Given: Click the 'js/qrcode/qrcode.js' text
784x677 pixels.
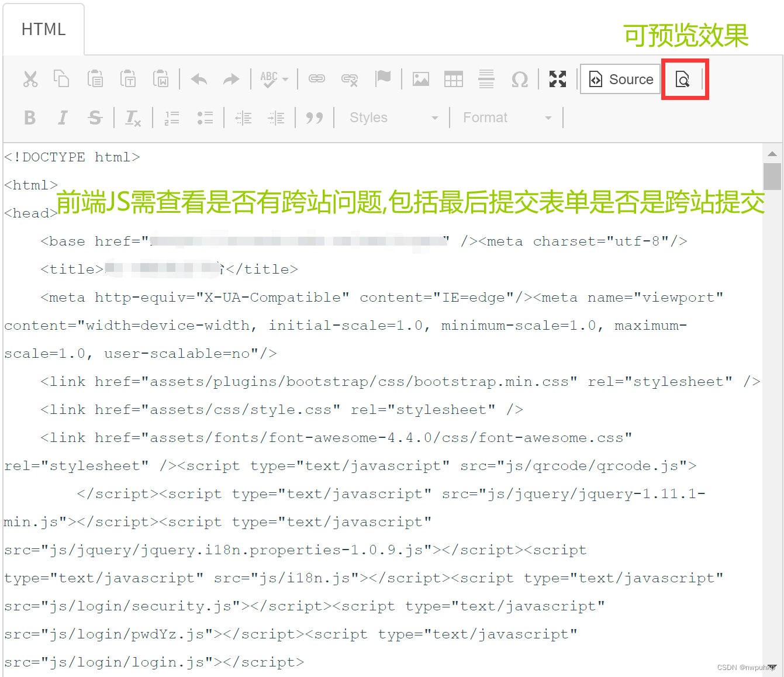Looking at the screenshot, I should click(592, 466).
